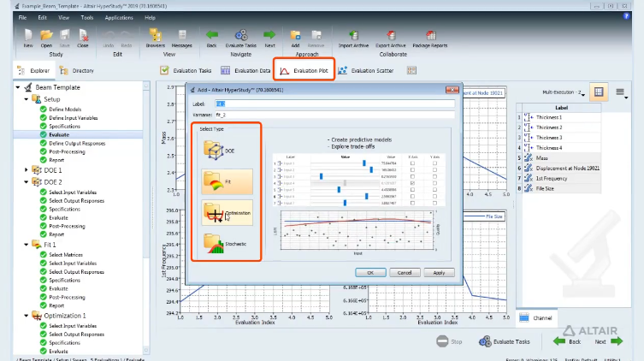644x361 pixels.
Task: Open the Applications menu
Action: coord(119,18)
